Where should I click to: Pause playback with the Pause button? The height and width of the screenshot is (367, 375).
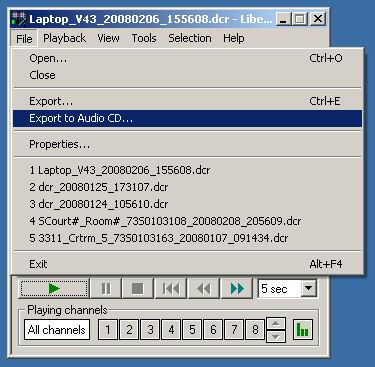[x=106, y=288]
